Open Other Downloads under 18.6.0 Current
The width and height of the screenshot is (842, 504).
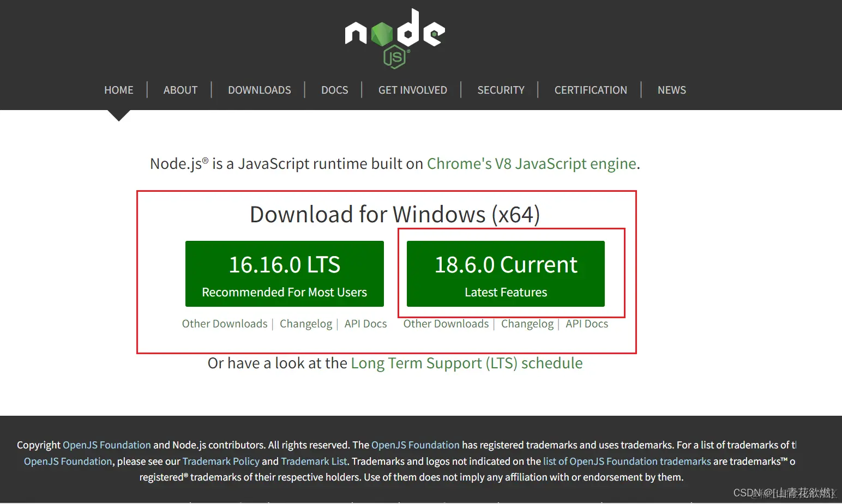[446, 324]
